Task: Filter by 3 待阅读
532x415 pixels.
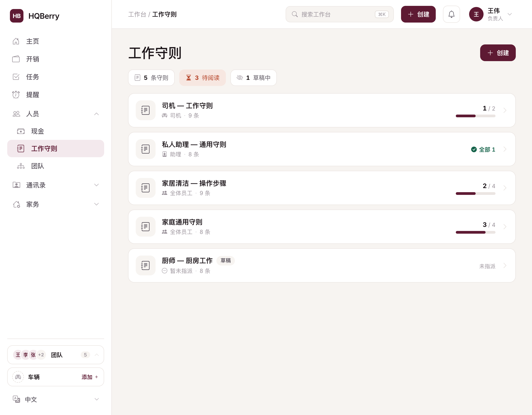Action: (202, 78)
